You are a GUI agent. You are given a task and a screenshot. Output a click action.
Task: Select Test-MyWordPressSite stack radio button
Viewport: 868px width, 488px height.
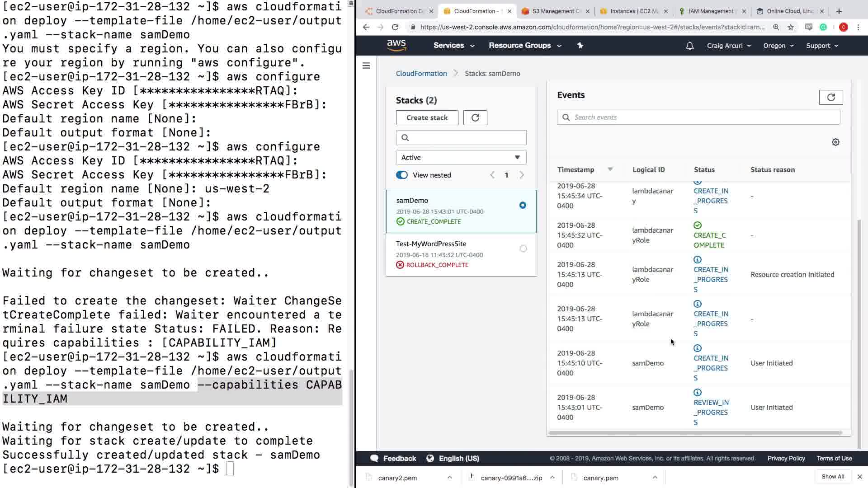pyautogui.click(x=523, y=249)
